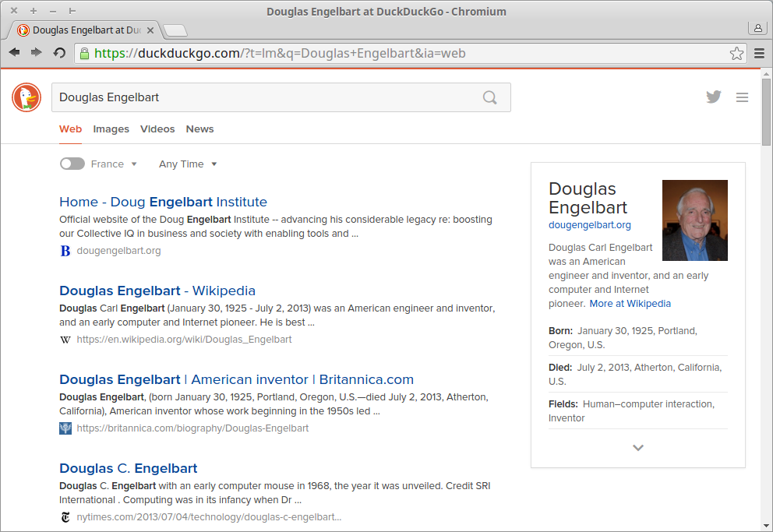Bookmark this page with the star
The width and height of the screenshot is (773, 532).
[x=736, y=53]
